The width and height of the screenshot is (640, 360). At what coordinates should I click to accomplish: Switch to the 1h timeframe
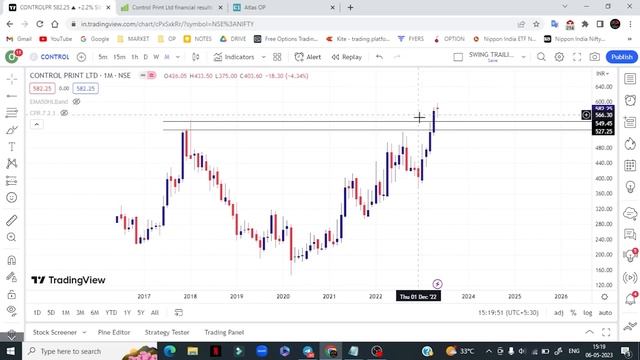pyautogui.click(x=135, y=57)
